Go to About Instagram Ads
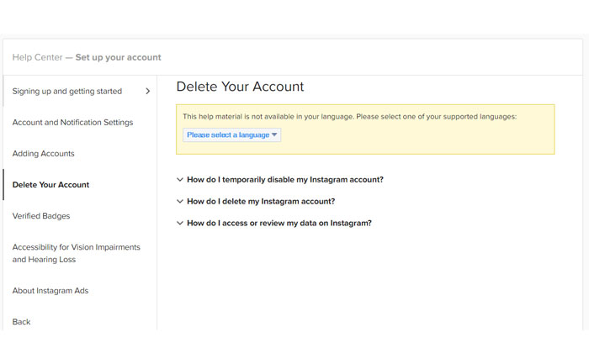This screenshot has height=364, width=589. [x=50, y=291]
